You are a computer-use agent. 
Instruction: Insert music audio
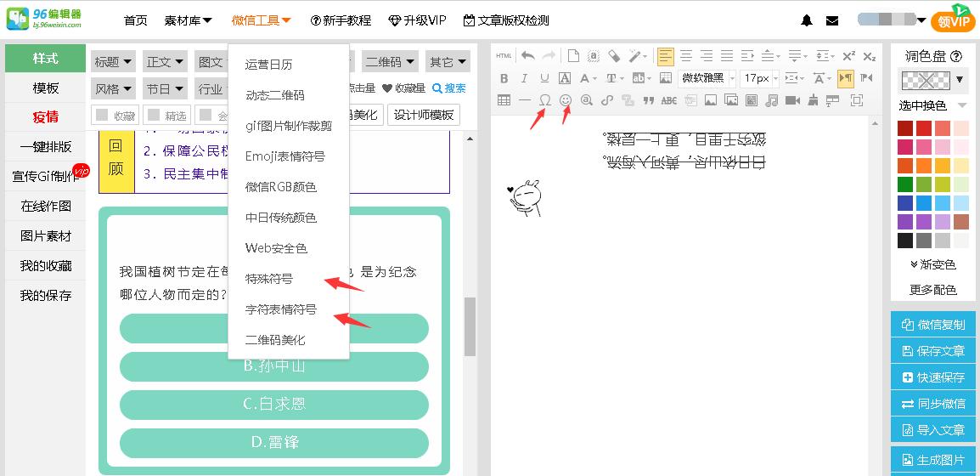(x=772, y=100)
